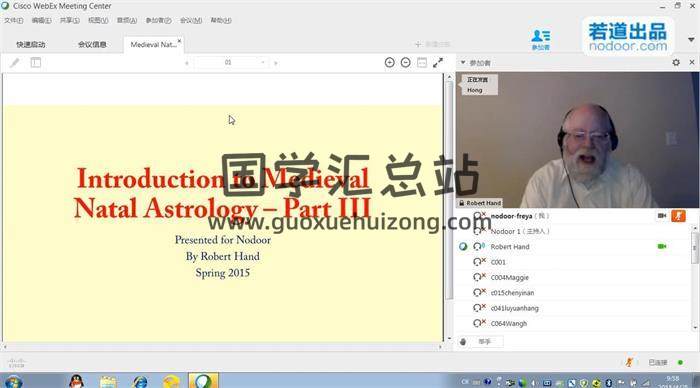The width and height of the screenshot is (700, 388).
Task: Open the 视图(V) menu
Action: point(98,20)
